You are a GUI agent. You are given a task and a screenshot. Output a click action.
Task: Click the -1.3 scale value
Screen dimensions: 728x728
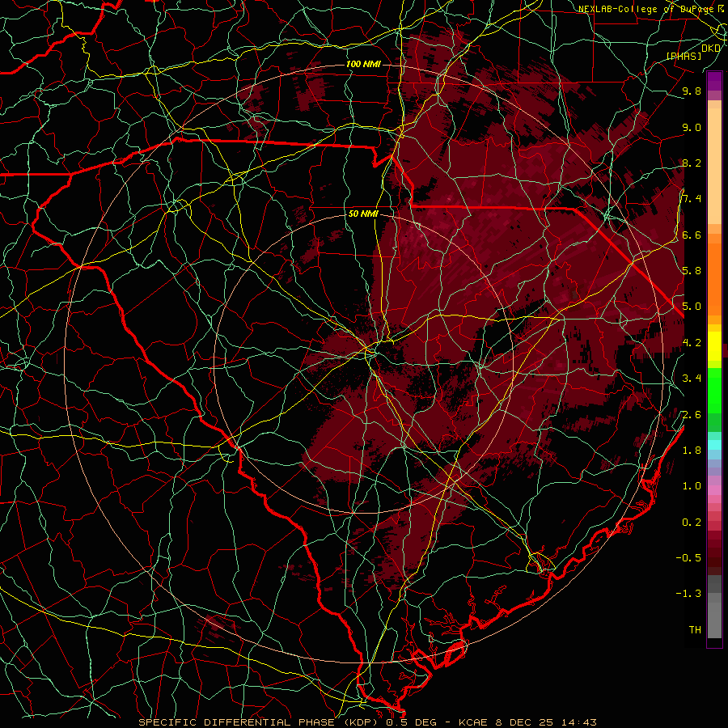tap(688, 594)
